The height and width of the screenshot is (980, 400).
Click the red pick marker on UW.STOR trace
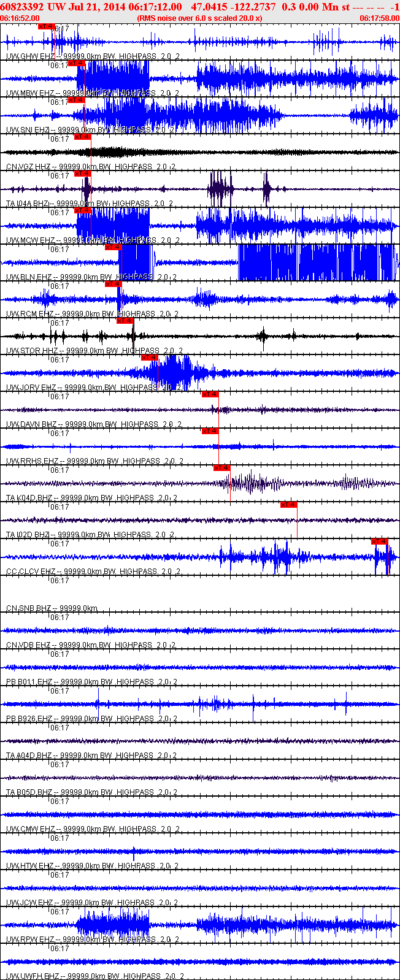pyautogui.click(x=125, y=321)
